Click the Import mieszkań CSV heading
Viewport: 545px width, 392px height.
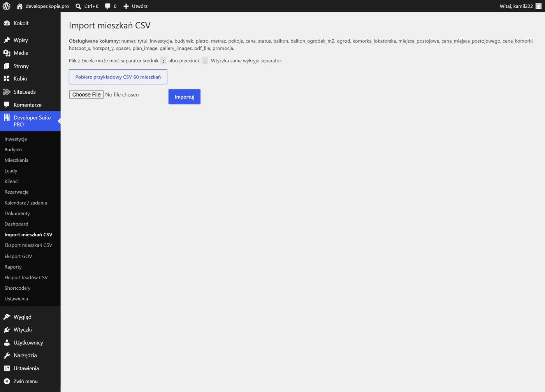(x=110, y=26)
